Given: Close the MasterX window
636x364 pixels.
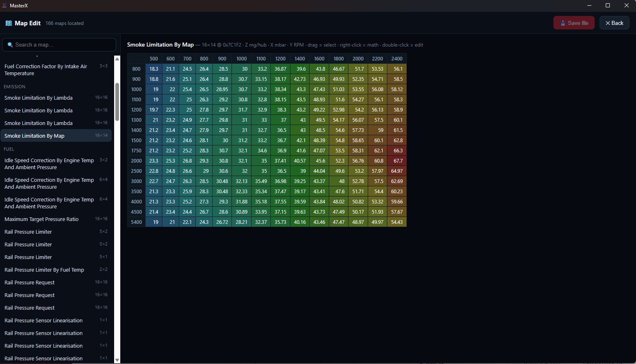Looking at the screenshot, I should click(x=627, y=6).
